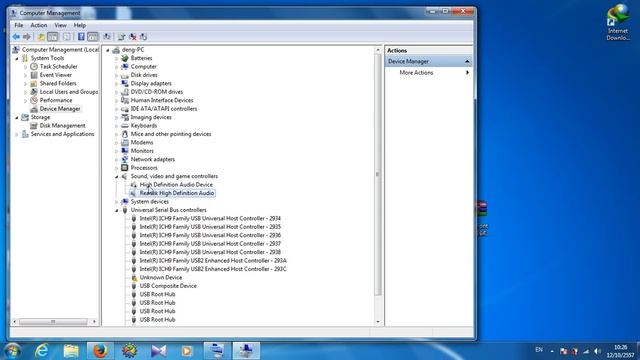Expand the Display adapters category
Viewport: 640px width, 360px height.
tap(116, 84)
